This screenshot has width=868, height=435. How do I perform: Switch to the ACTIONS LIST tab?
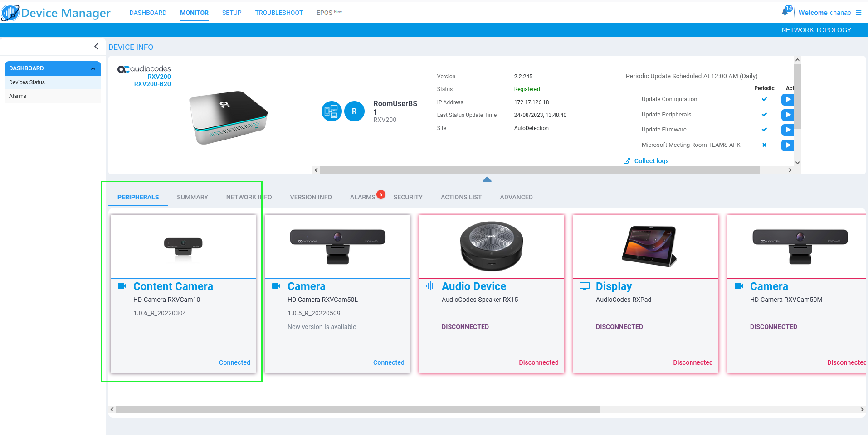click(461, 197)
